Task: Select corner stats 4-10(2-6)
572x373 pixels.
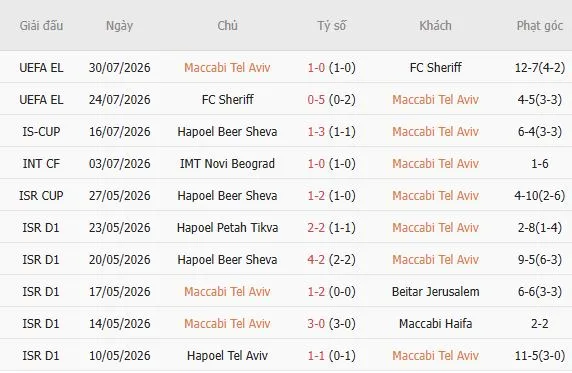Action: (540, 196)
